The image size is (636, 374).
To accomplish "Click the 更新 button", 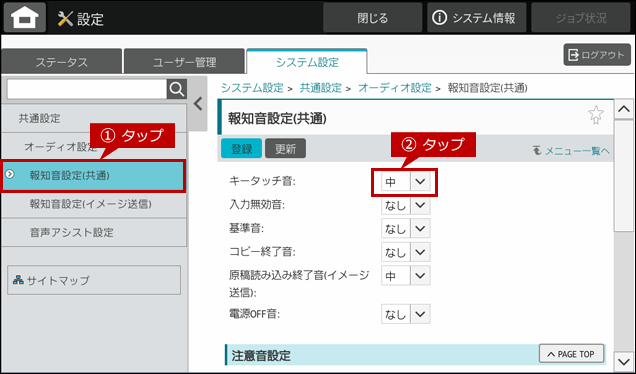I will (285, 148).
